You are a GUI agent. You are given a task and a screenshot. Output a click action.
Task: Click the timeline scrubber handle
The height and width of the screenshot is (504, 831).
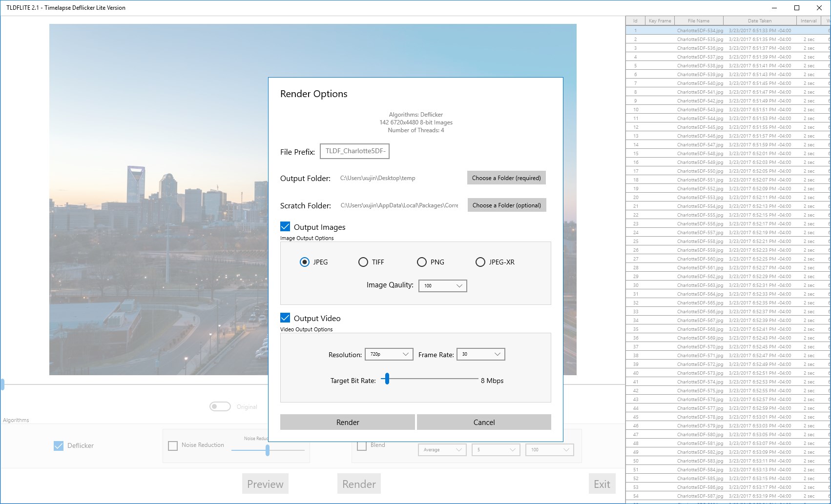[x=2, y=384]
